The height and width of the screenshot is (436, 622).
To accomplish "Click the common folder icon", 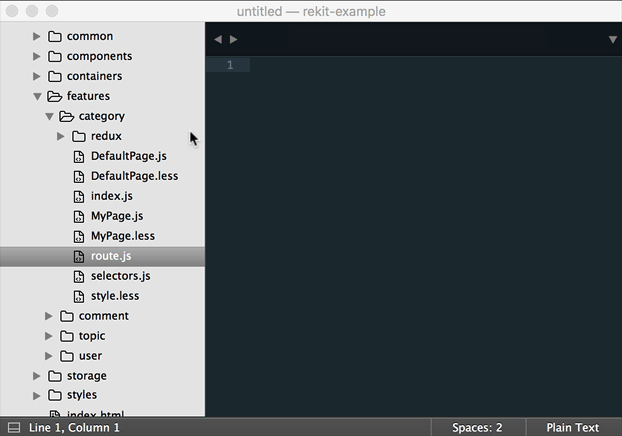I will click(x=55, y=36).
